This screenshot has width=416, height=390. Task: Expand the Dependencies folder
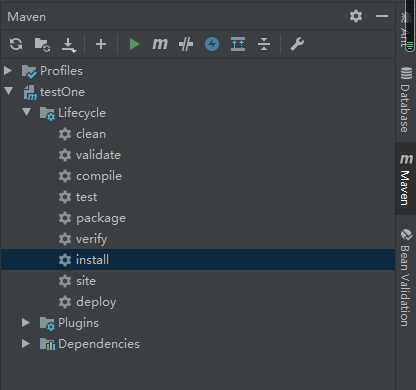26,343
